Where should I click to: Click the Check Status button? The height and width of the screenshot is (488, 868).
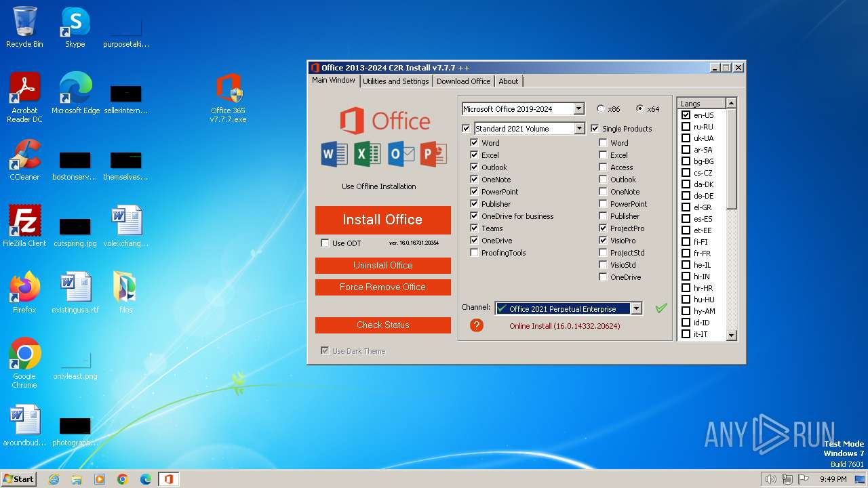(382, 325)
